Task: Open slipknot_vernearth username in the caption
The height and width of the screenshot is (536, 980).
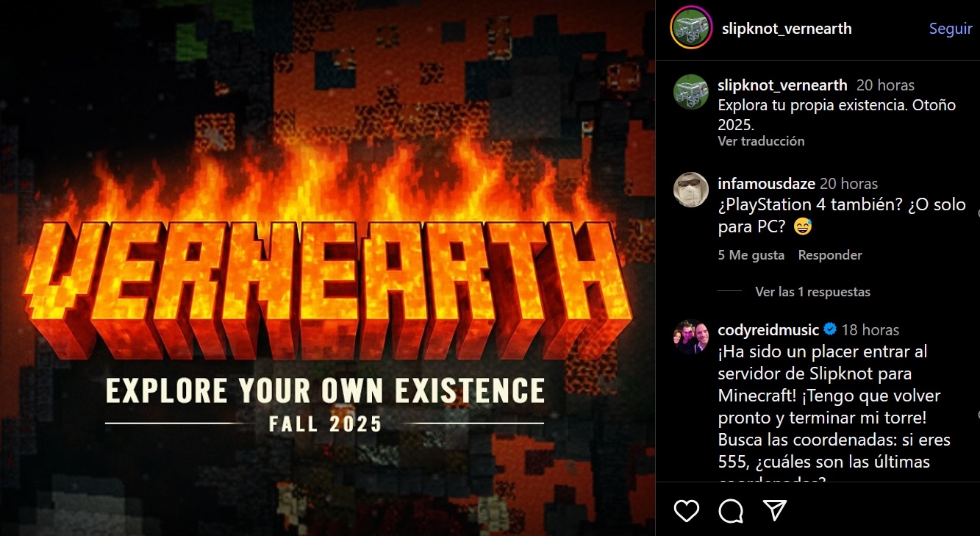Action: pos(782,85)
